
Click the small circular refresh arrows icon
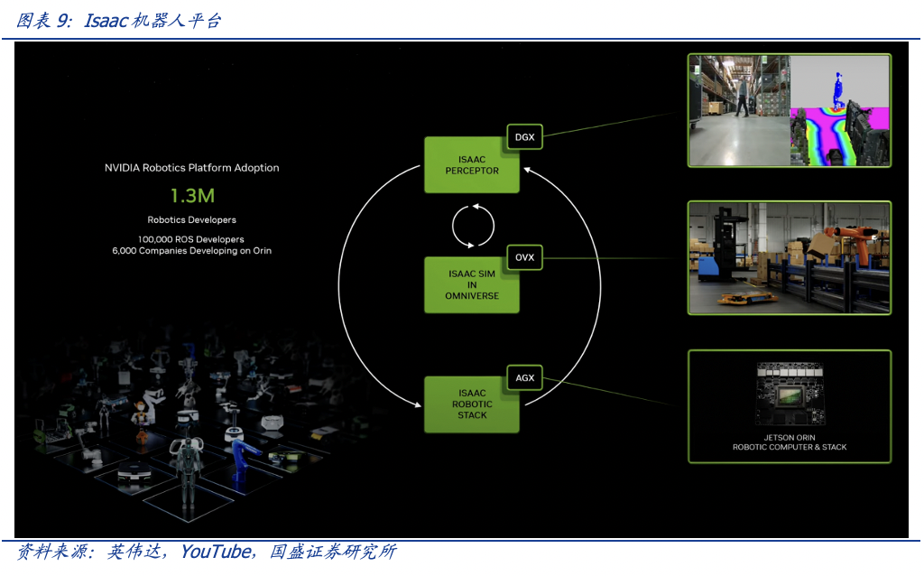pos(473,226)
